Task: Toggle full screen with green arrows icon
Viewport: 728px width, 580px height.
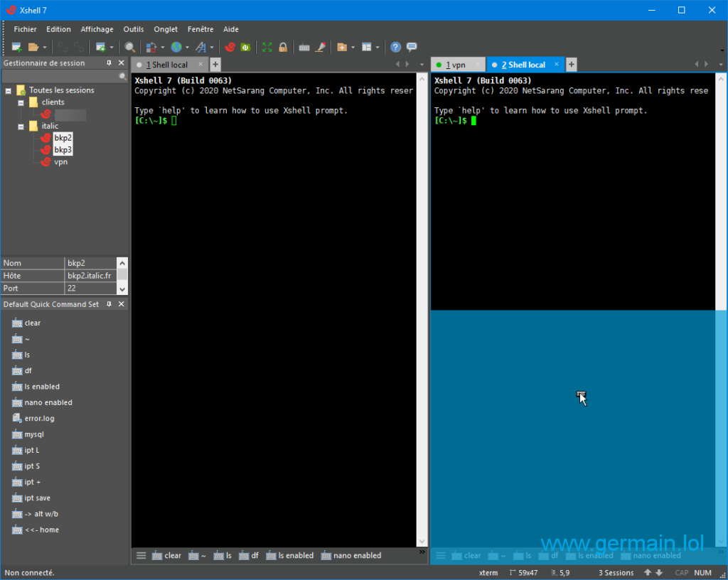Action: [x=267, y=48]
